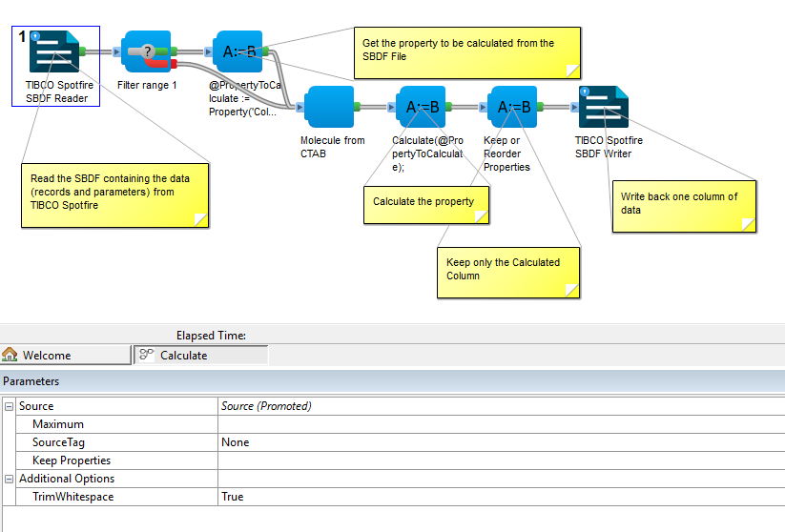Click the folded corner of 'Keep only' note

point(571,291)
